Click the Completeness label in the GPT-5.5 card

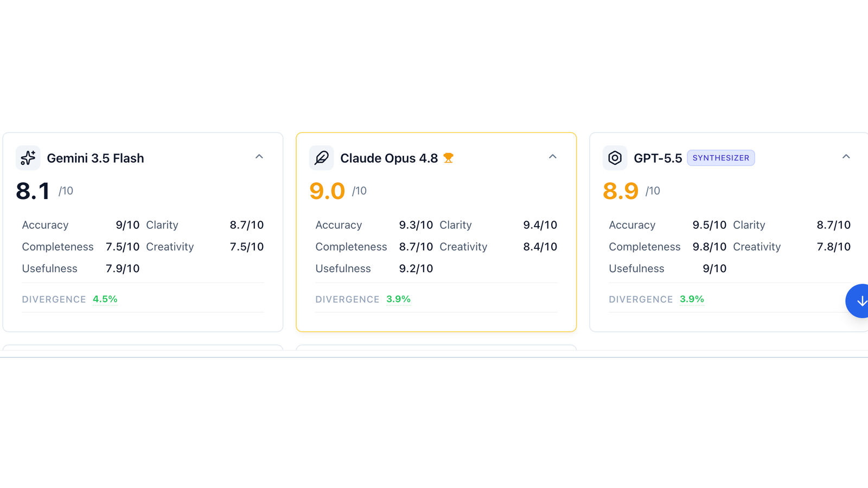point(644,247)
